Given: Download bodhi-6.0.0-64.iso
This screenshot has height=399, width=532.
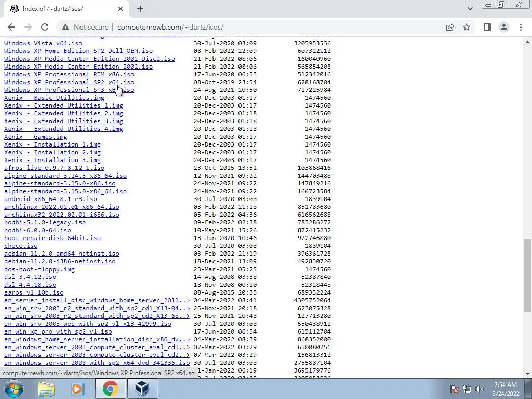Looking at the screenshot, I should point(37,230).
